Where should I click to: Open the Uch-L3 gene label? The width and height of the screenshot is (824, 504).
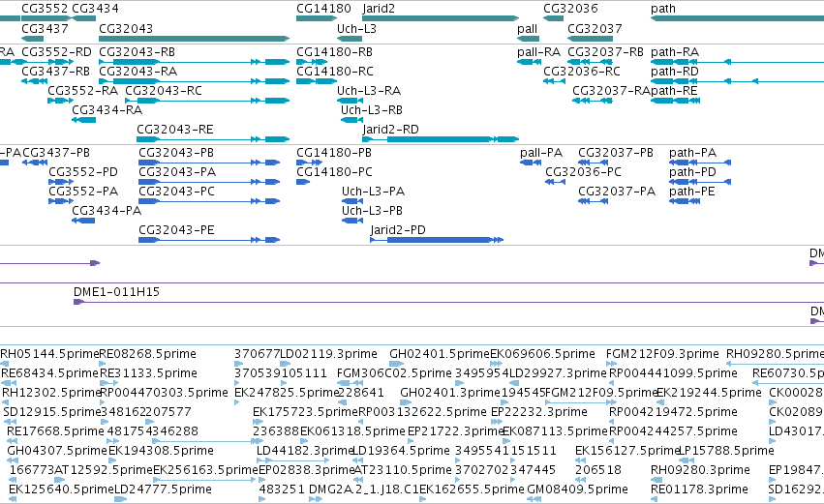tap(357, 29)
